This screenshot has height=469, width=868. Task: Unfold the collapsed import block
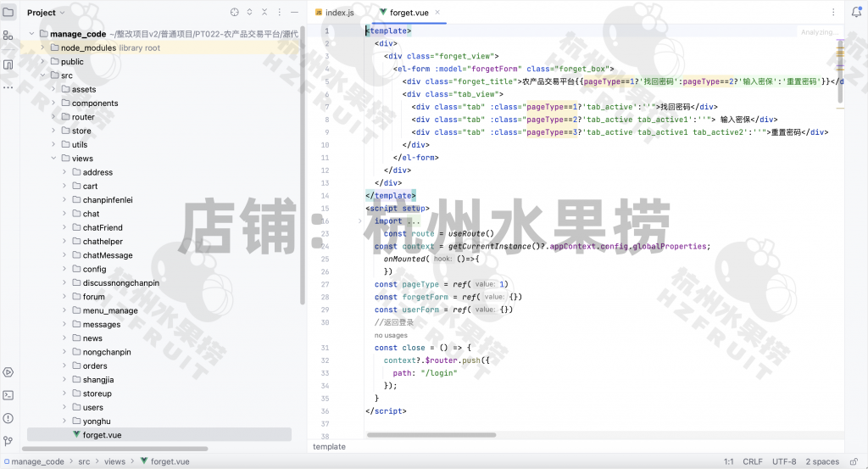pos(359,221)
